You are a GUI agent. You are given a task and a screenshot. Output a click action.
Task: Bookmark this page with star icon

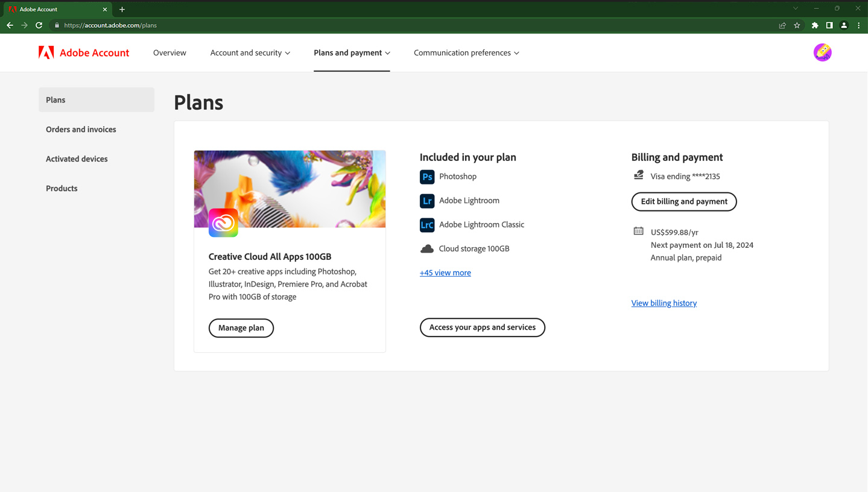pos(797,25)
